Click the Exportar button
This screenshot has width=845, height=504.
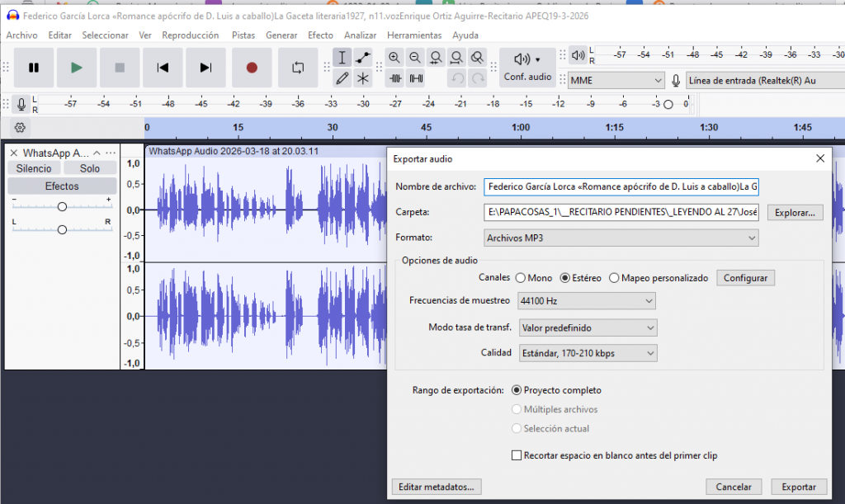[x=798, y=487]
